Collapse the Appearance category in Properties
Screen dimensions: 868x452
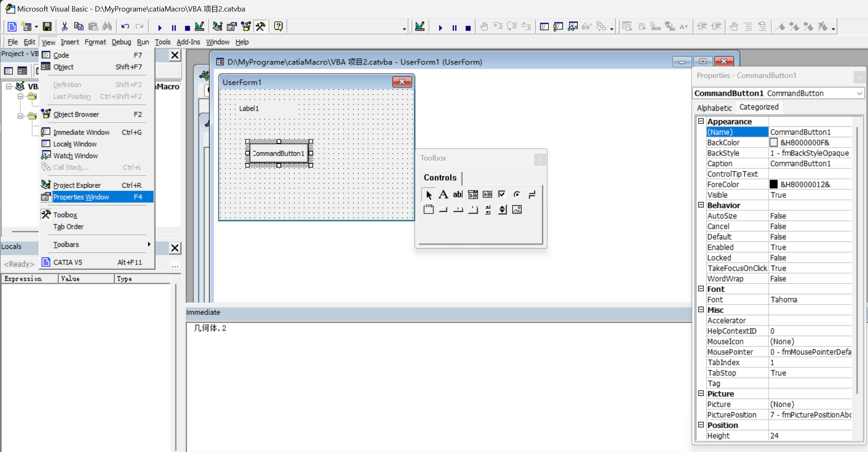click(x=701, y=121)
